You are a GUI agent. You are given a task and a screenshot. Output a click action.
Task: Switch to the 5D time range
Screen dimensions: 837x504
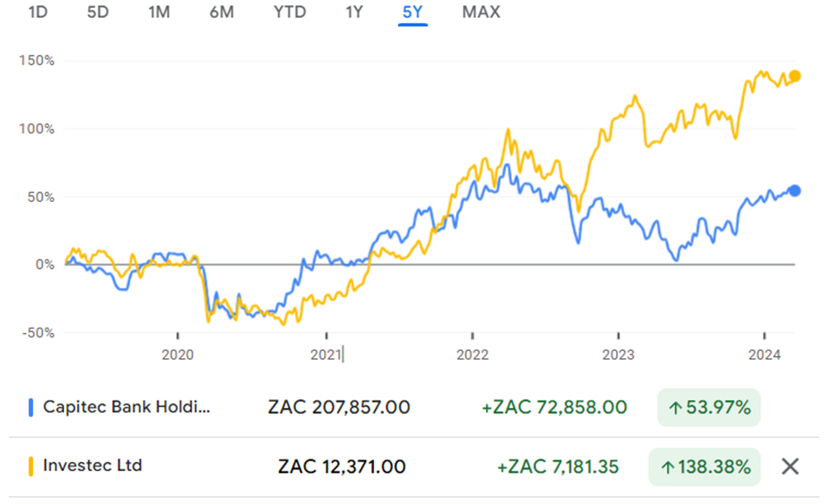tap(98, 12)
